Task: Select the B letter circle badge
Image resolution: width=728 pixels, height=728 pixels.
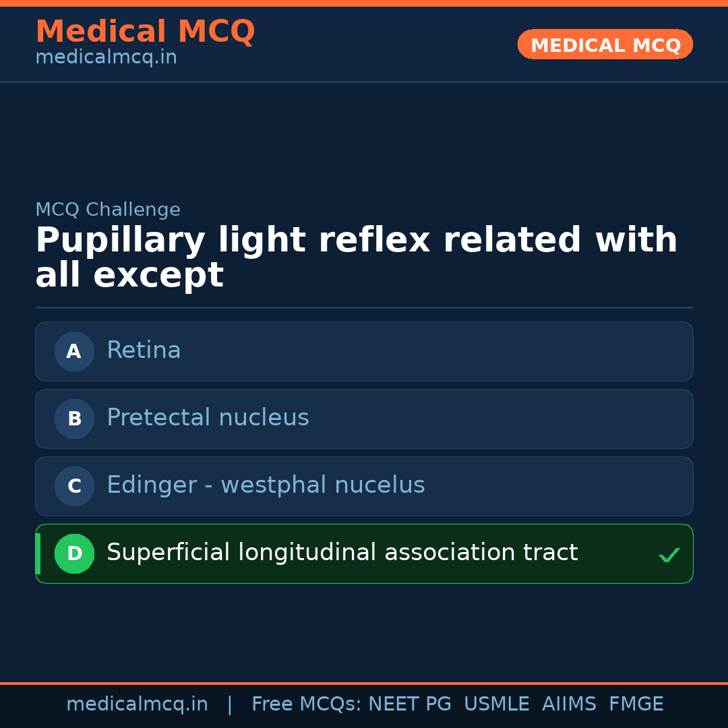Action: tap(74, 419)
